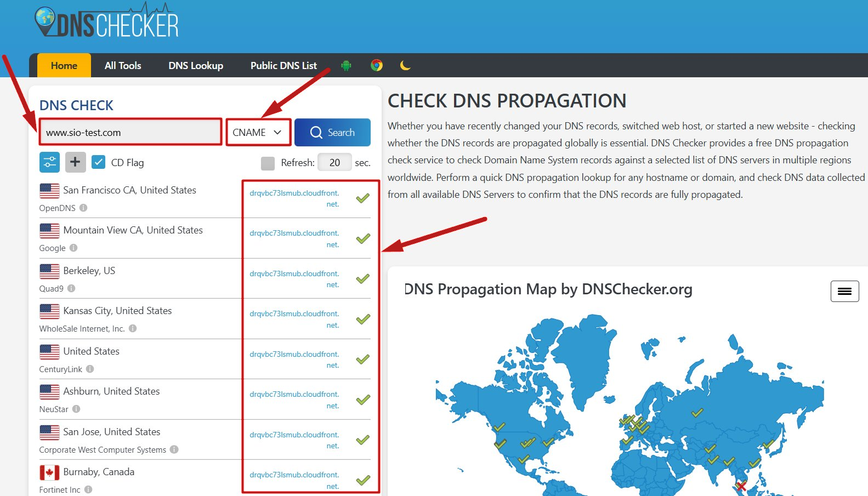Click the red X marker on the map
The width and height of the screenshot is (868, 496).
(741, 486)
